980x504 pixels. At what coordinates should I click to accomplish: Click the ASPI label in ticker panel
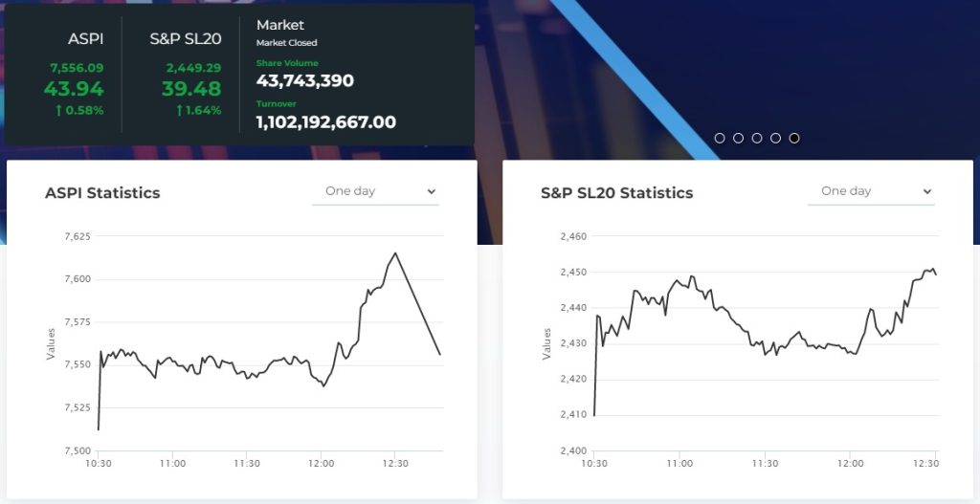click(x=86, y=39)
